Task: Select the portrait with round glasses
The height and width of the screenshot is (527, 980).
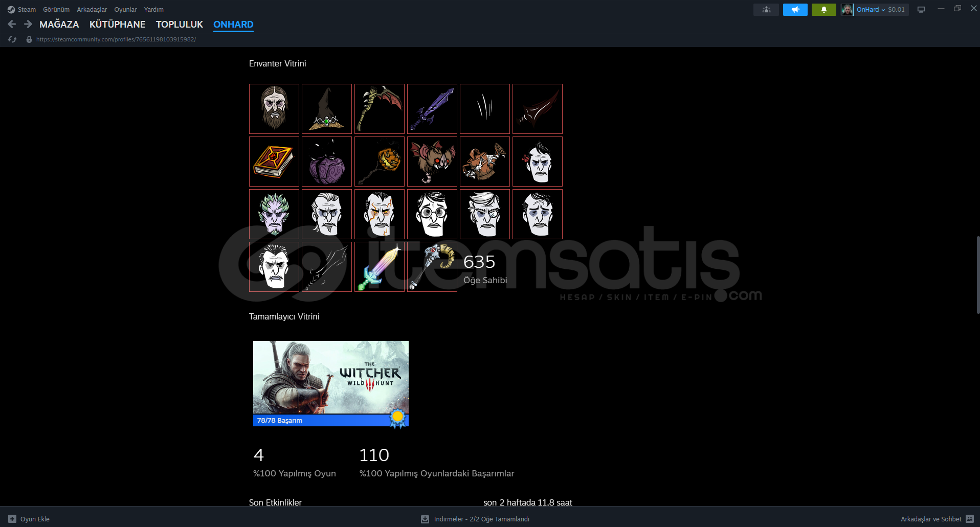Action: (x=432, y=214)
